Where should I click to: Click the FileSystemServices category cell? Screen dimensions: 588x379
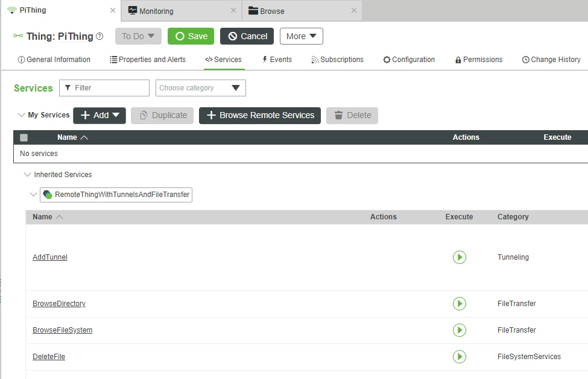tap(529, 357)
